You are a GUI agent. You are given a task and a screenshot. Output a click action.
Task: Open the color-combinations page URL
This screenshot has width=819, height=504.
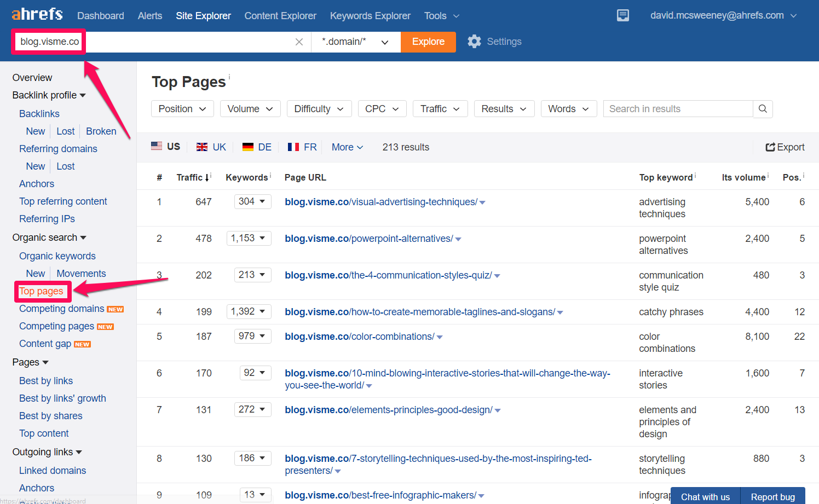tap(360, 337)
